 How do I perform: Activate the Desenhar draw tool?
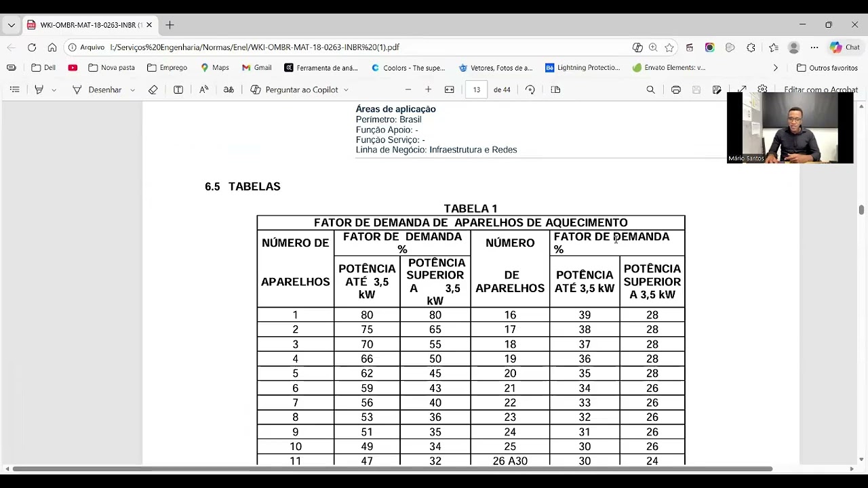(96, 89)
